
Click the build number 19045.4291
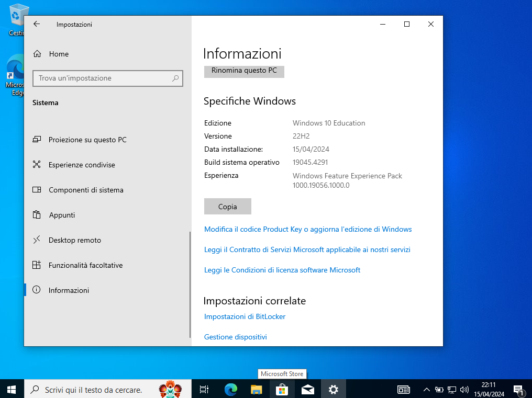click(311, 162)
